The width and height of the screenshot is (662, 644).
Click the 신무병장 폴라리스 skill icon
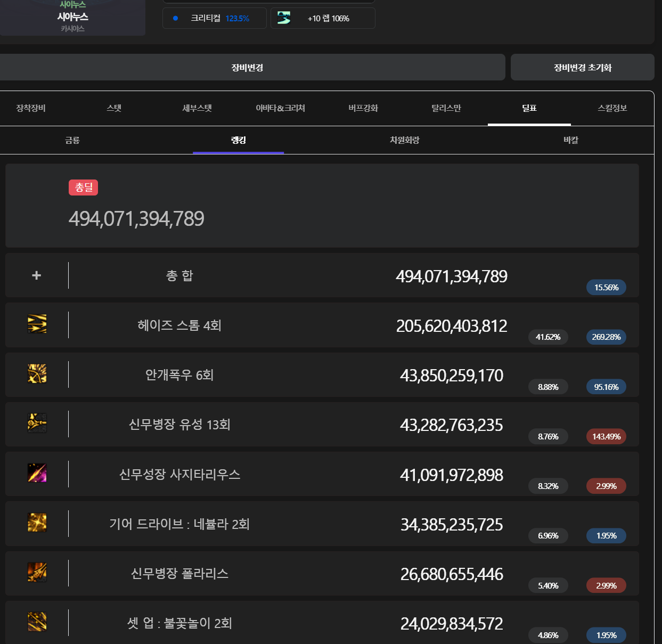(x=37, y=573)
